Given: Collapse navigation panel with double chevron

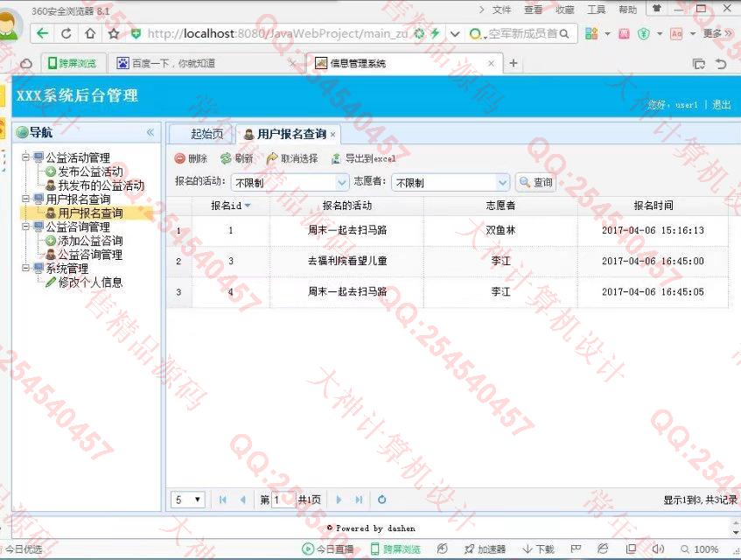Looking at the screenshot, I should [x=150, y=132].
